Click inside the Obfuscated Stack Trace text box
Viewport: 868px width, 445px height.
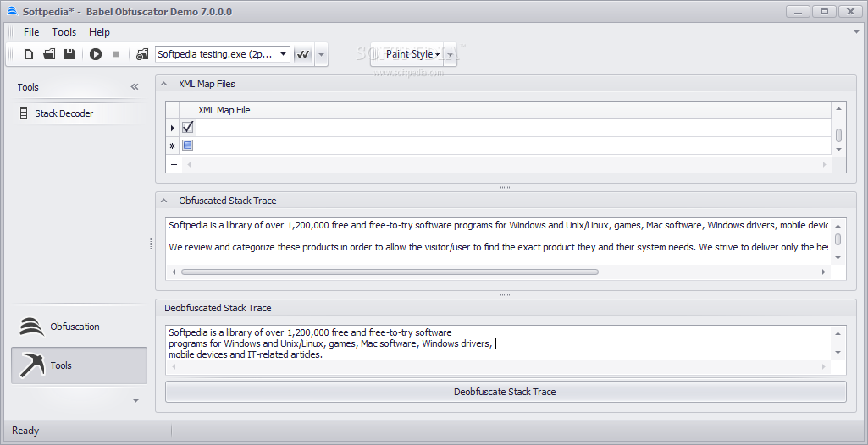tap(498, 242)
